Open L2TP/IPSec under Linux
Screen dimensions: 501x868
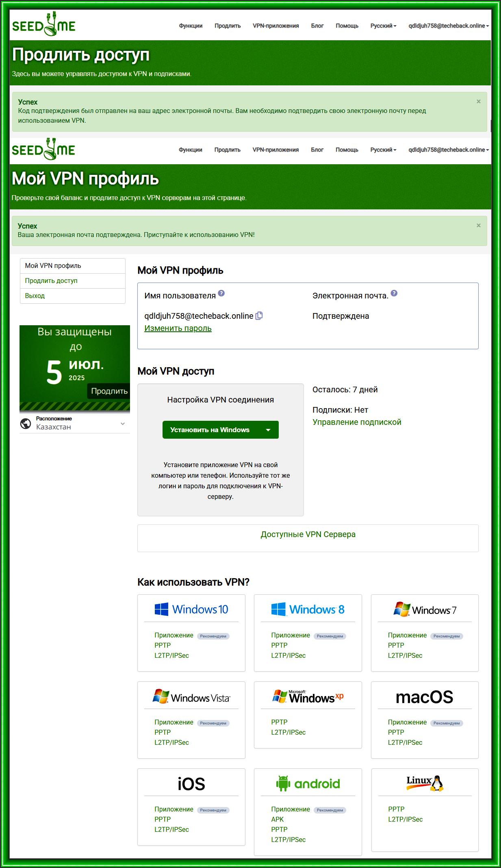[x=406, y=819]
